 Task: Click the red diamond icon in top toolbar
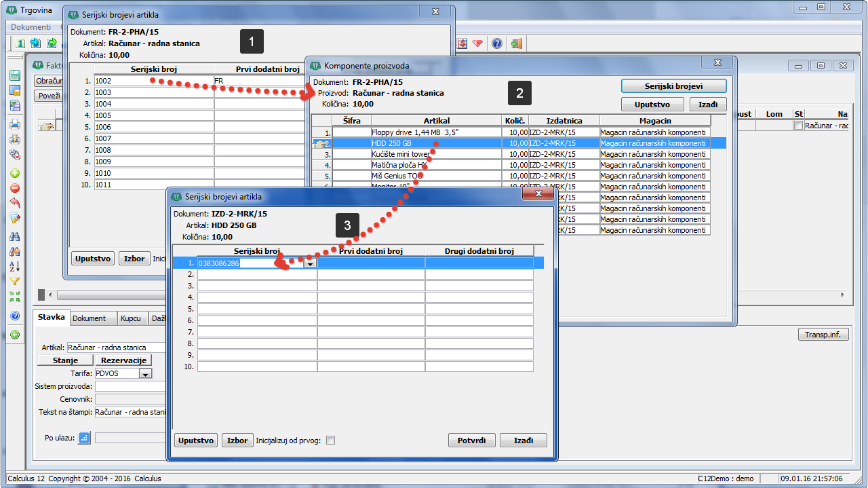coord(478,43)
